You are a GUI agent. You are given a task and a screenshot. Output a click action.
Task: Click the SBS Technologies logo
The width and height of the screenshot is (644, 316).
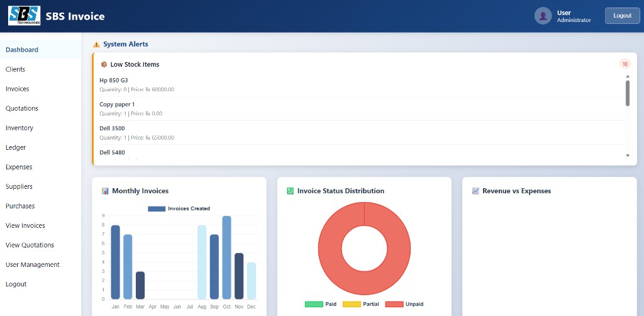pyautogui.click(x=25, y=16)
